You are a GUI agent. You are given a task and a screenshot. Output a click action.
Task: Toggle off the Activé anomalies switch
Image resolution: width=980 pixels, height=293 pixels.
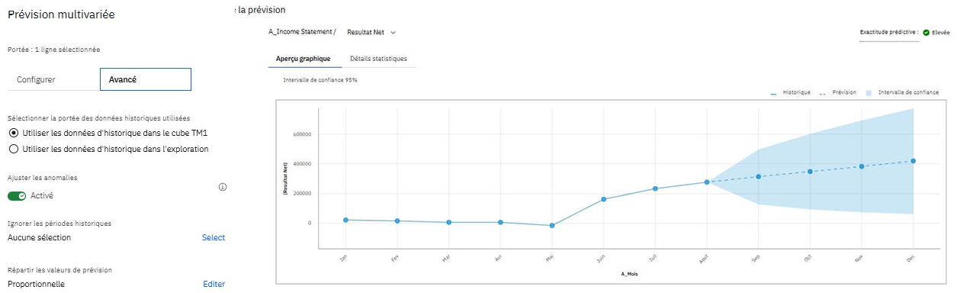[17, 196]
